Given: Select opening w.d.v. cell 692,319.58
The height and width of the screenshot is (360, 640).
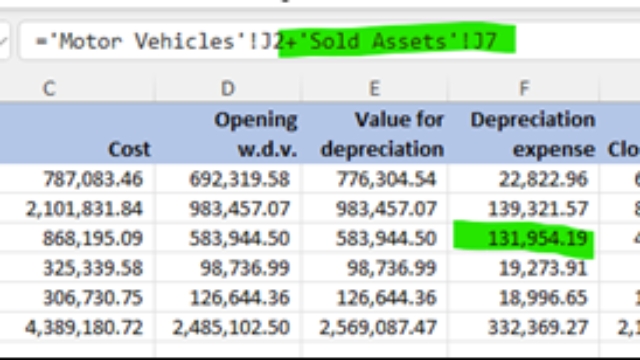Looking at the screenshot, I should 228,179.
